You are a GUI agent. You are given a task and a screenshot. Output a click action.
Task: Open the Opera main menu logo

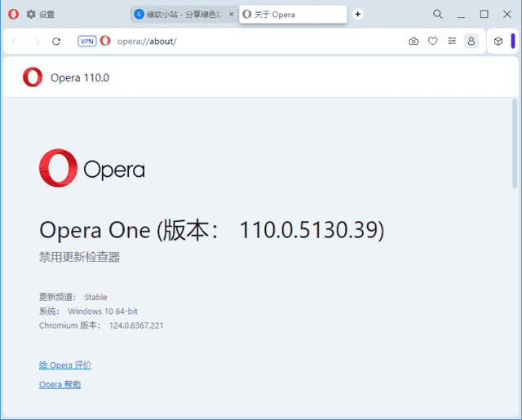13,14
